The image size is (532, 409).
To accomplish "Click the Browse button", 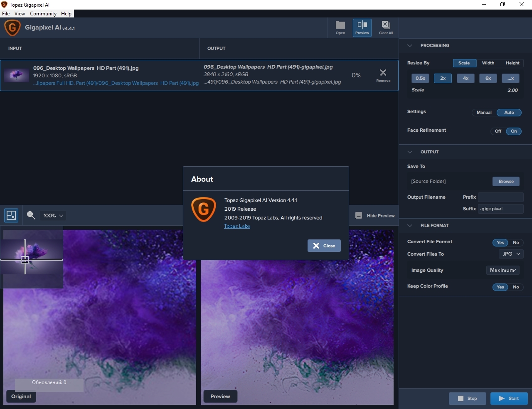I will pyautogui.click(x=506, y=182).
